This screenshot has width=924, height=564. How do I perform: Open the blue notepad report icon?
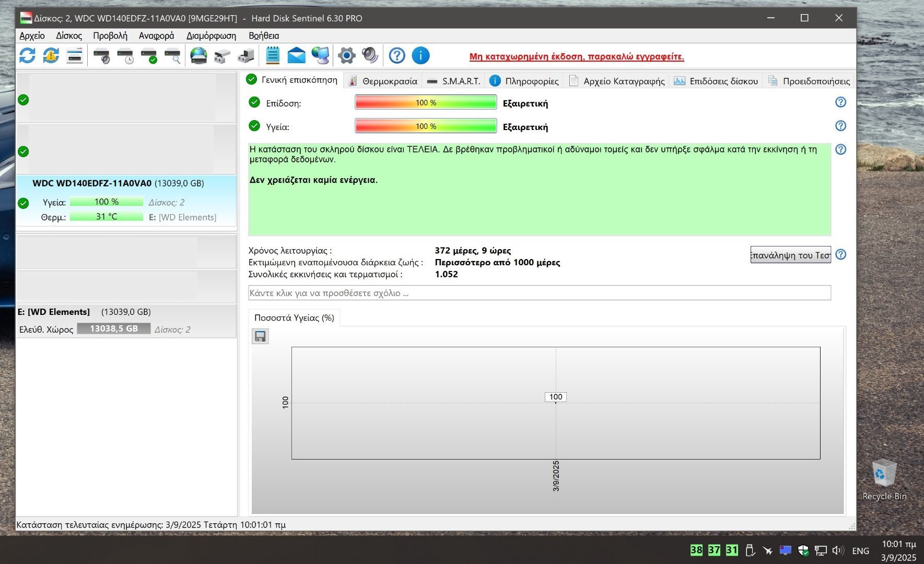pyautogui.click(x=273, y=55)
